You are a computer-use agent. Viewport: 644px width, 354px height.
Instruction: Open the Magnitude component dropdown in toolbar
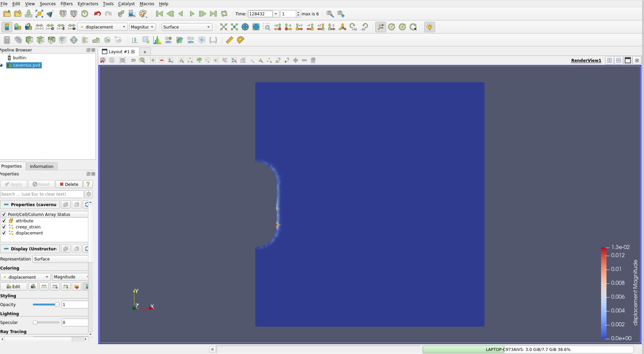coord(142,27)
